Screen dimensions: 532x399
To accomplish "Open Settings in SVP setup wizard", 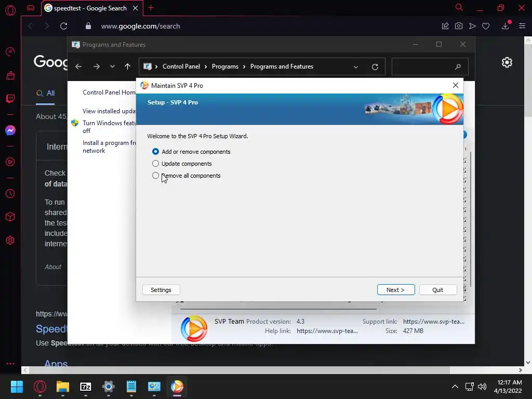I will [x=161, y=290].
